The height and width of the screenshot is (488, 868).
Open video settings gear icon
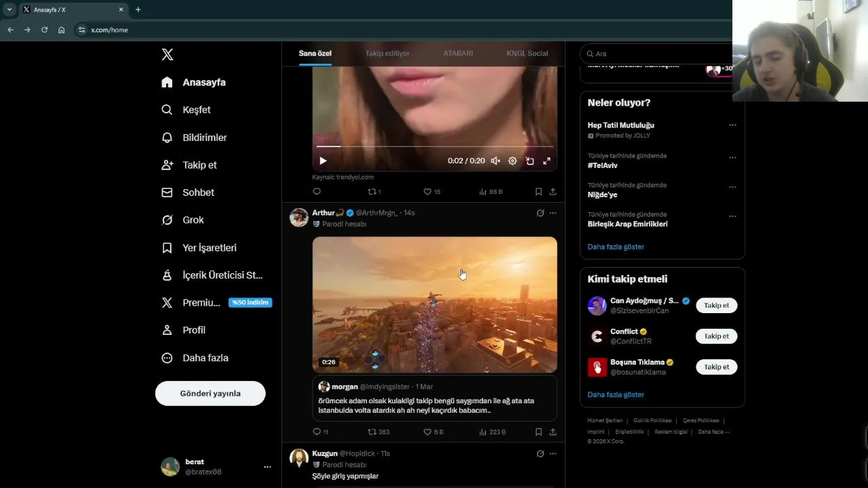click(x=513, y=161)
